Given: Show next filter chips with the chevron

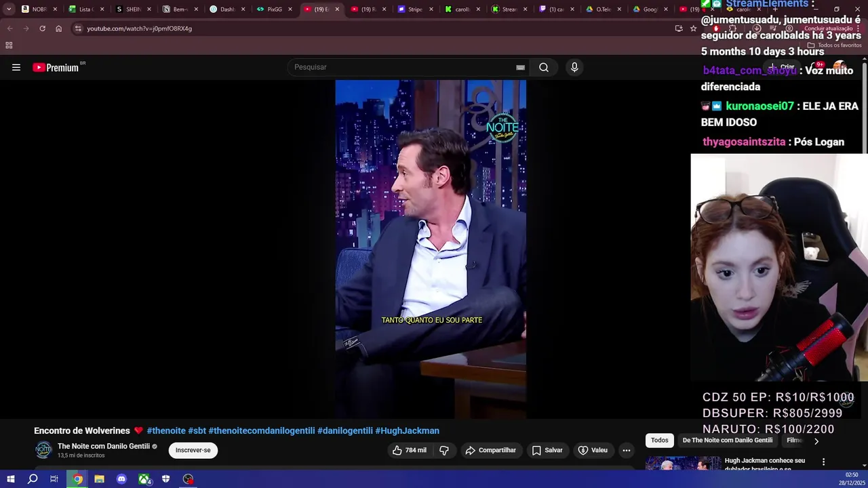Looking at the screenshot, I should (816, 441).
